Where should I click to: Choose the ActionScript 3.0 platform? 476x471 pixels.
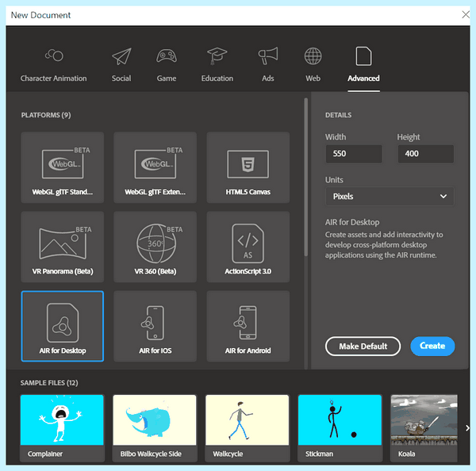pos(248,247)
